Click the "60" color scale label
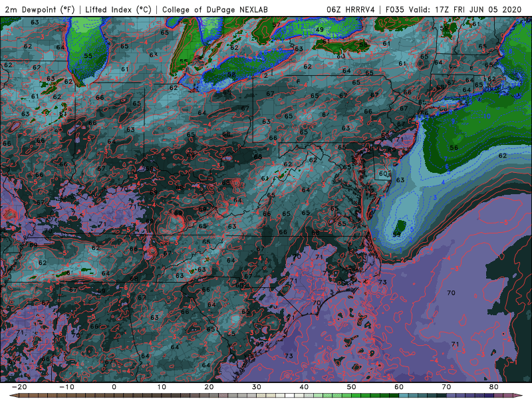The width and height of the screenshot is (532, 399). coord(399,387)
